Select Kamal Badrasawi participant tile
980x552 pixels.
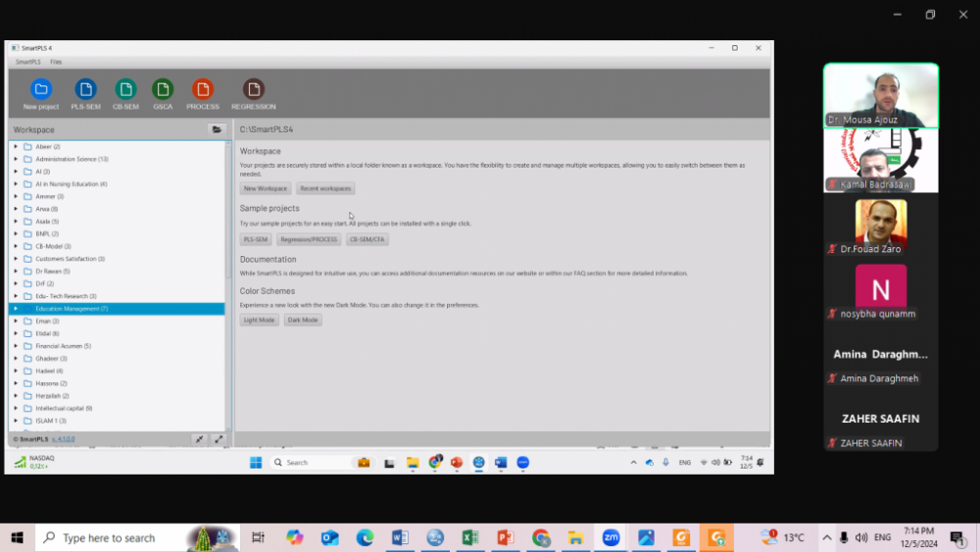click(x=881, y=160)
